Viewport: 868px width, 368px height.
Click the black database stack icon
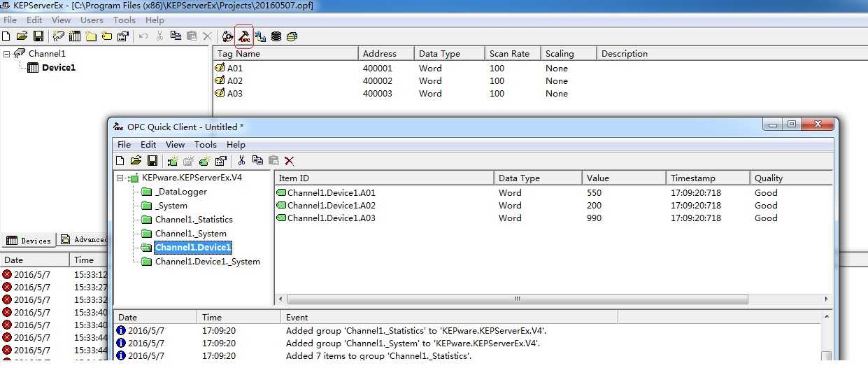tap(276, 36)
